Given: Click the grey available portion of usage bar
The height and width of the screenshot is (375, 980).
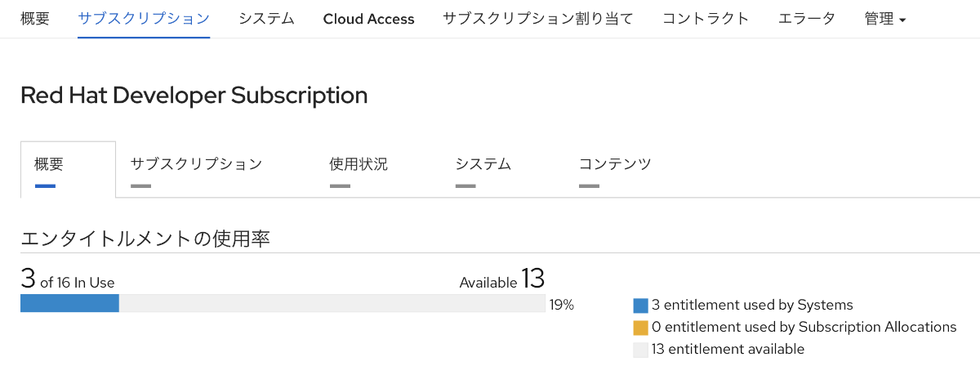Looking at the screenshot, I should click(x=332, y=304).
